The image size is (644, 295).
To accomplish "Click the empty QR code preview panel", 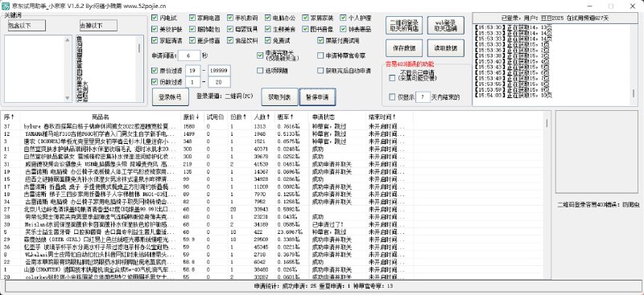I will (597, 151).
